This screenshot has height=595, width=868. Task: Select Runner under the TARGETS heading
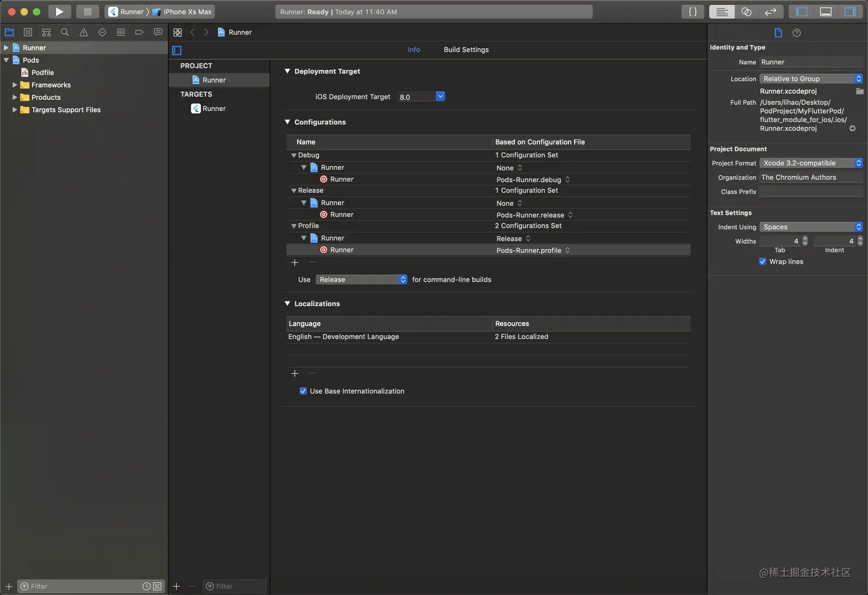(x=214, y=108)
